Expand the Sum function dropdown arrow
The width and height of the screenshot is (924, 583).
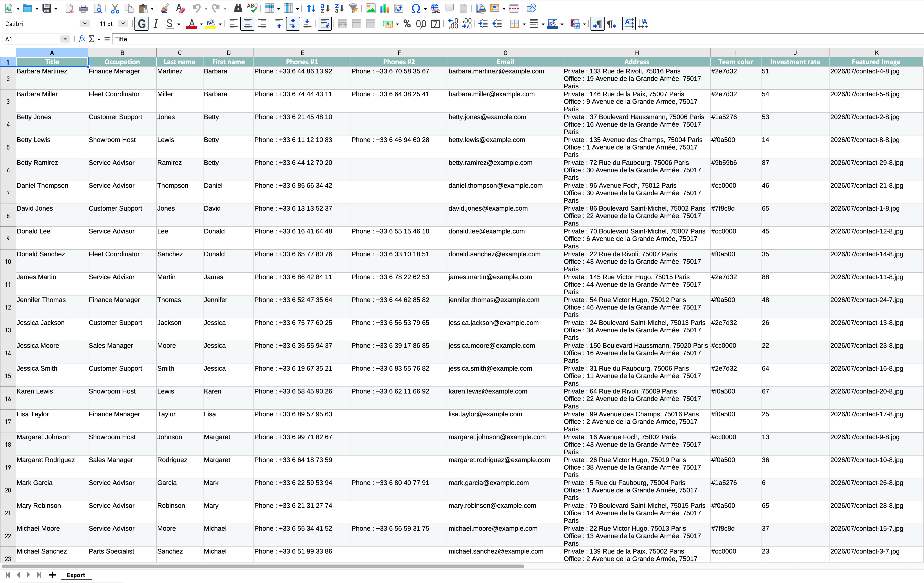[x=99, y=39]
